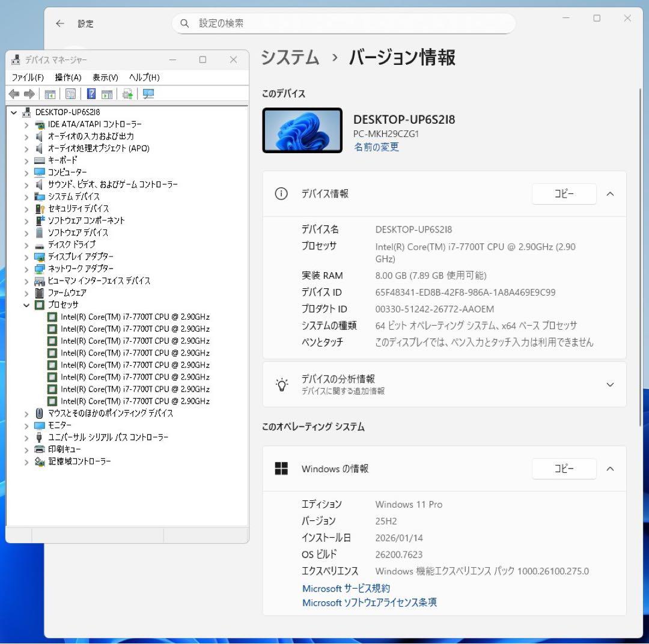This screenshot has height=644, width=649.
Task: Expand the ディスク ドライブ category
Action: [25, 245]
